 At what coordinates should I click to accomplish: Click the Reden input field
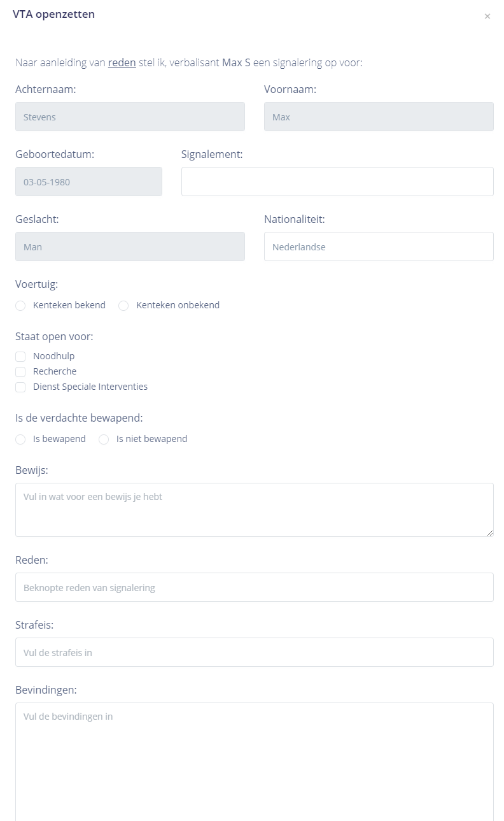coord(255,587)
